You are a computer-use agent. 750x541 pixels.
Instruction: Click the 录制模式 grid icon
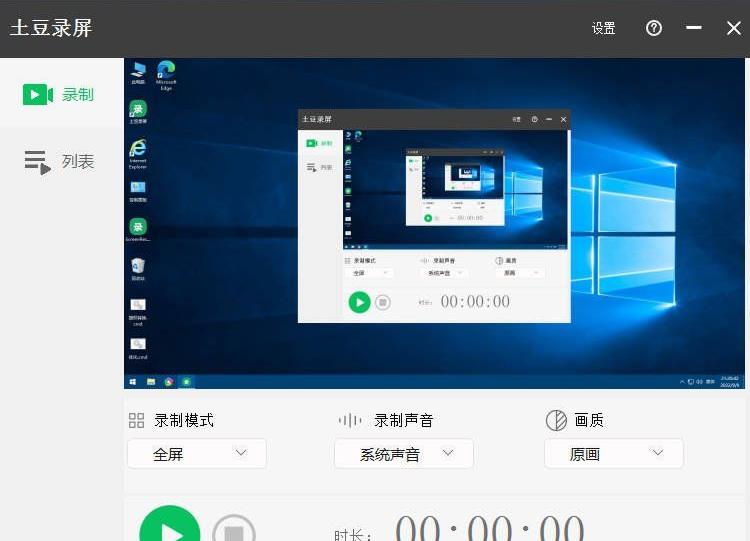click(137, 421)
